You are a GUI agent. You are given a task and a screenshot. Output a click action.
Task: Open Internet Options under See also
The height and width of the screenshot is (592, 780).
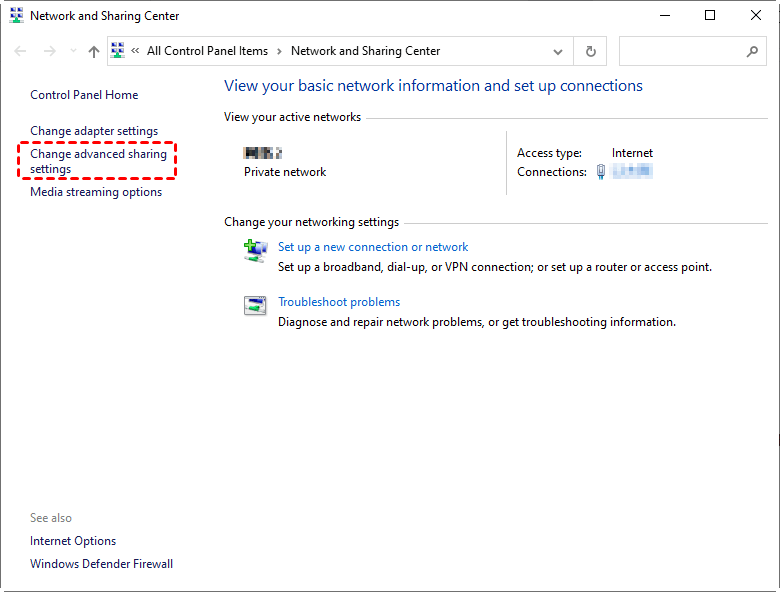point(73,541)
